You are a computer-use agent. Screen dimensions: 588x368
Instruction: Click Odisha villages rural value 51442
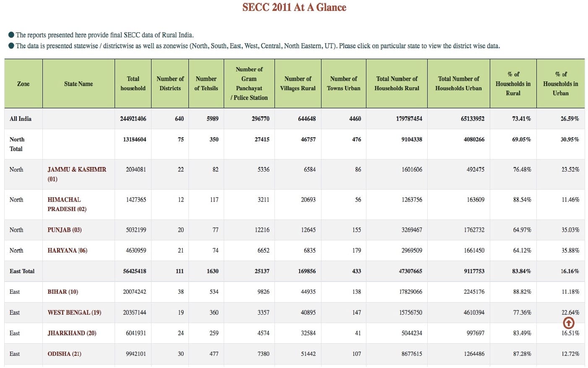pos(308,354)
